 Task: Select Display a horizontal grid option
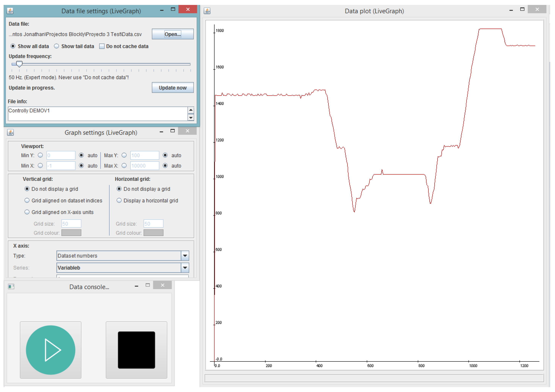pos(119,200)
